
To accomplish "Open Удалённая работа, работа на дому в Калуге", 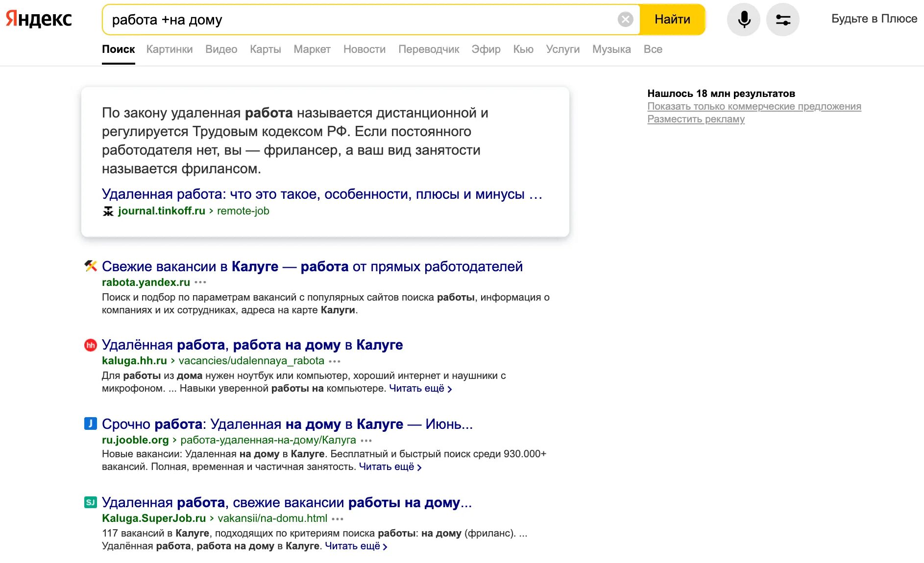I will pos(252,345).
